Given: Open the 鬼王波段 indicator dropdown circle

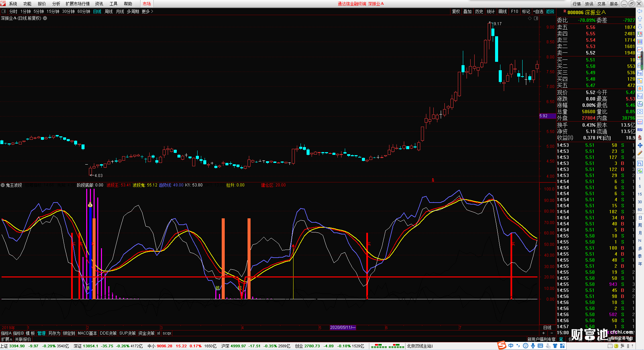Looking at the screenshot, I should (x=3, y=185).
